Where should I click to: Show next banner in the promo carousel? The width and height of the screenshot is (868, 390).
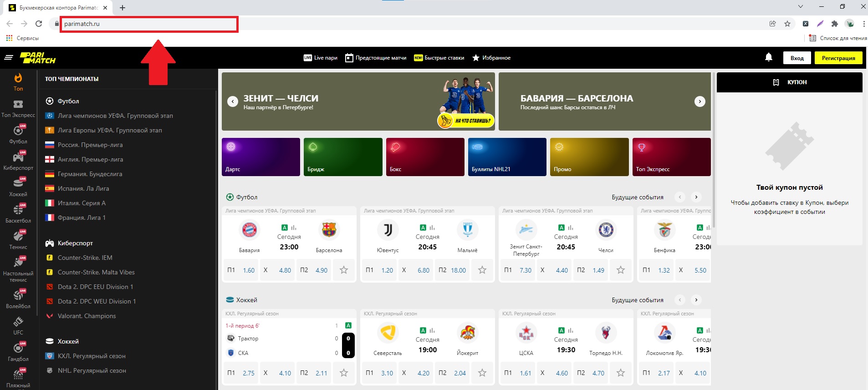point(700,101)
